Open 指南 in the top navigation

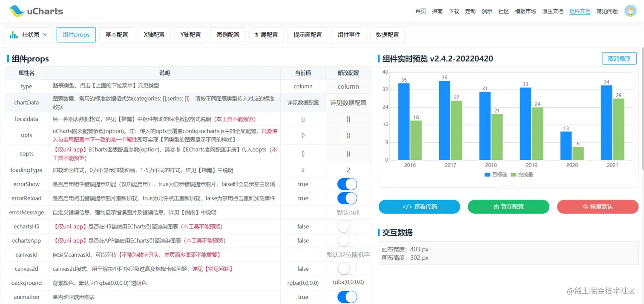[437, 12]
